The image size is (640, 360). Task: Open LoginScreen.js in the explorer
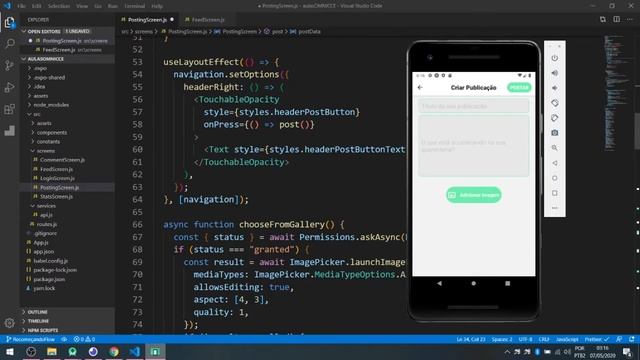tap(57, 178)
